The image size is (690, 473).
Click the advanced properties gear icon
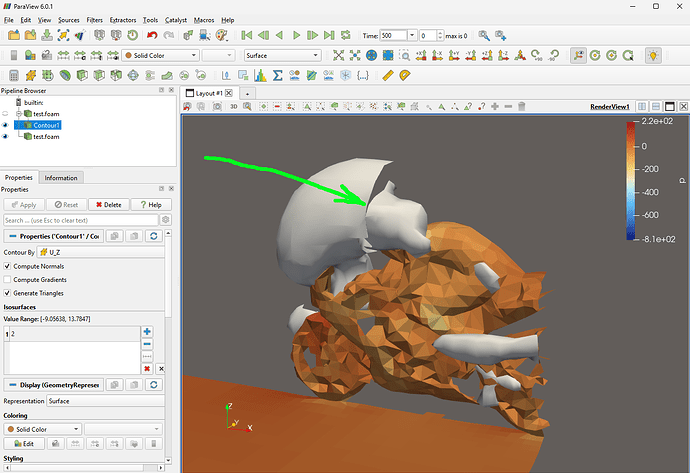coord(166,219)
